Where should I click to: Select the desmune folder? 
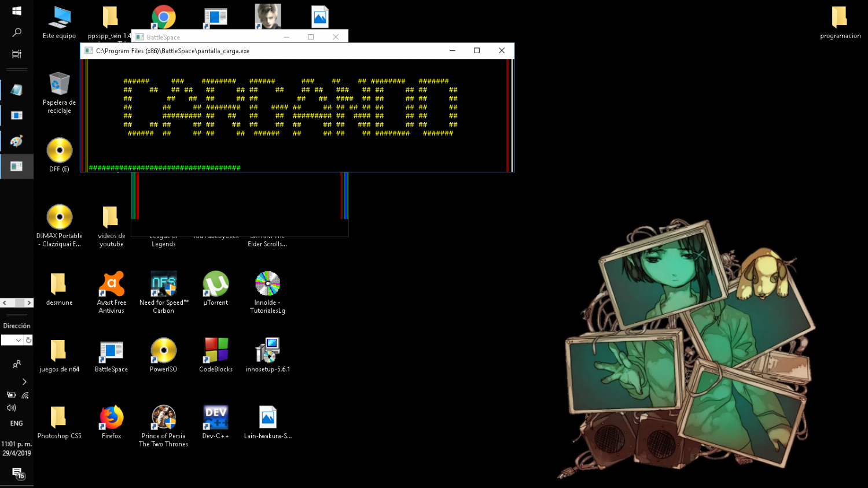click(59, 289)
